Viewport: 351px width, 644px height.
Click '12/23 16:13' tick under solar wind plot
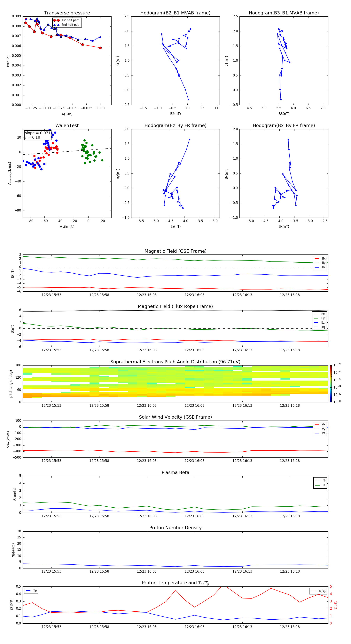point(242,461)
